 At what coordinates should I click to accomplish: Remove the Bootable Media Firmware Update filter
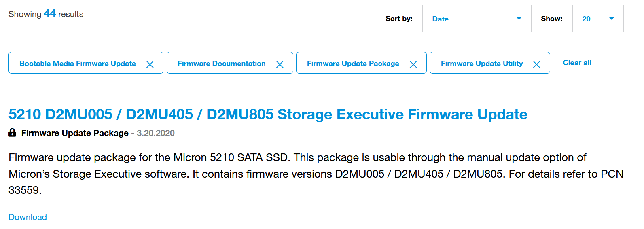tap(150, 64)
